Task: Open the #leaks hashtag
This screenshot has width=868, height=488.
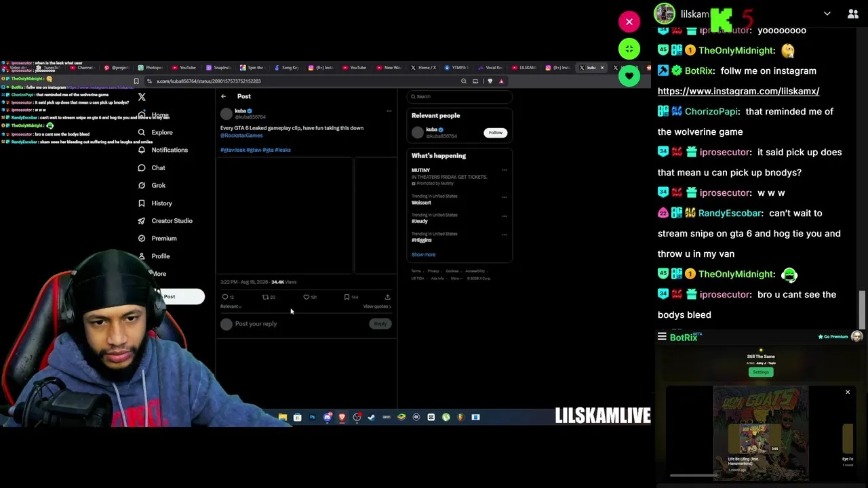Action: [x=283, y=150]
